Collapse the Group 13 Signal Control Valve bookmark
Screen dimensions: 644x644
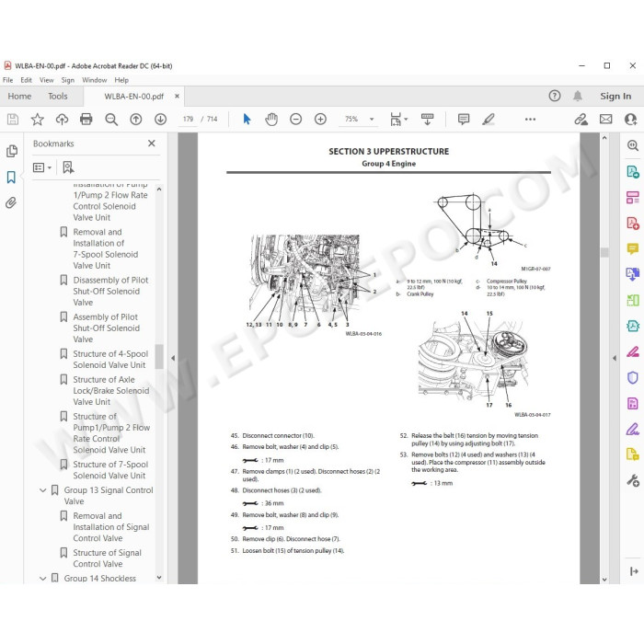(42, 490)
